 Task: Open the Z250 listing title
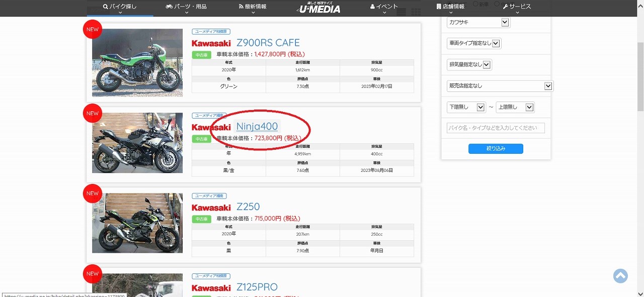coord(248,207)
